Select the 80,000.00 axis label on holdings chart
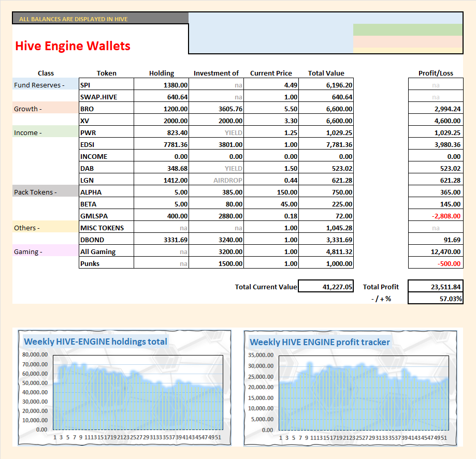The height and width of the screenshot is (459, 476). point(35,354)
